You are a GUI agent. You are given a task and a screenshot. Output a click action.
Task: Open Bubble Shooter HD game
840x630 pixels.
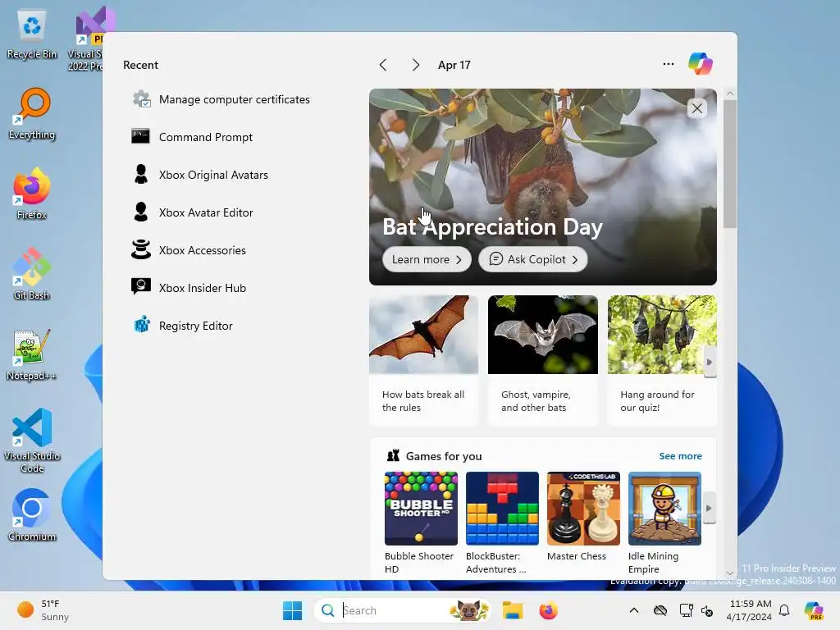click(421, 523)
